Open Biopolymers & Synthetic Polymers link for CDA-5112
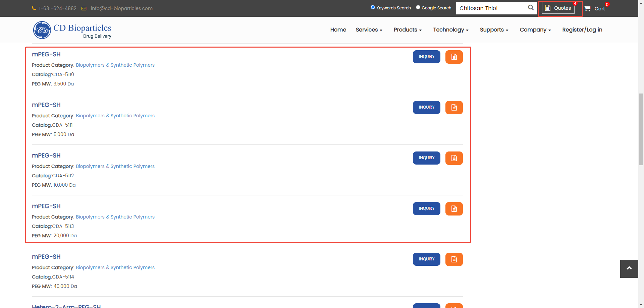The width and height of the screenshot is (644, 308). pos(115,166)
